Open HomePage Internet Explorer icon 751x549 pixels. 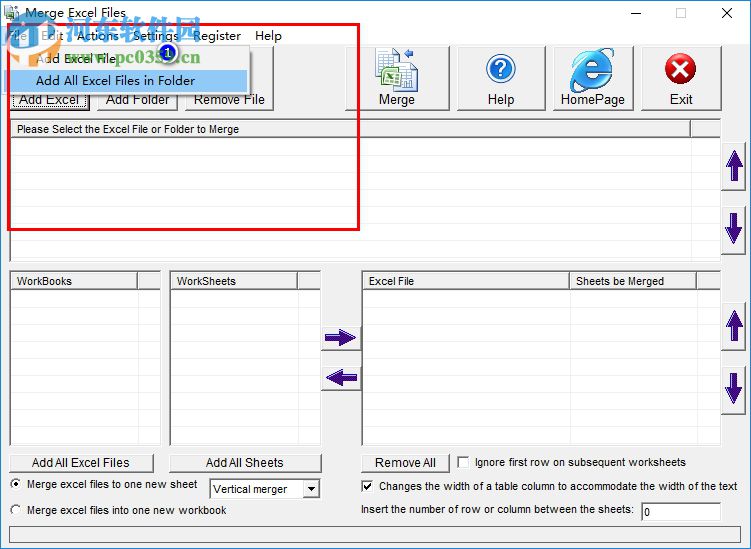[x=593, y=79]
